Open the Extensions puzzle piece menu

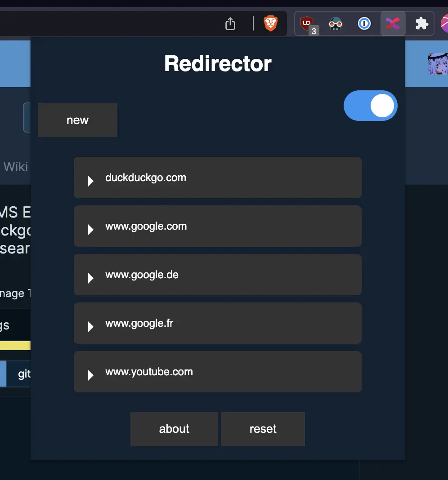point(421,23)
